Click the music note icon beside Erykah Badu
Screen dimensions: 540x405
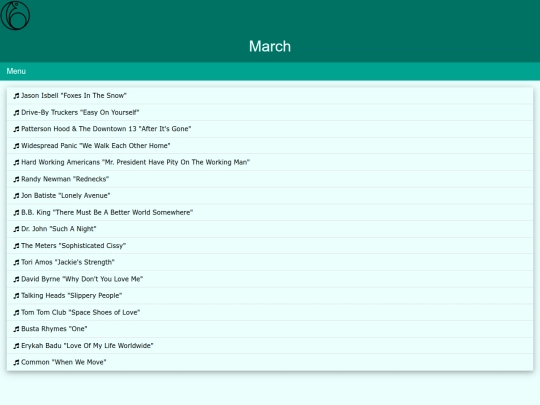click(x=16, y=346)
